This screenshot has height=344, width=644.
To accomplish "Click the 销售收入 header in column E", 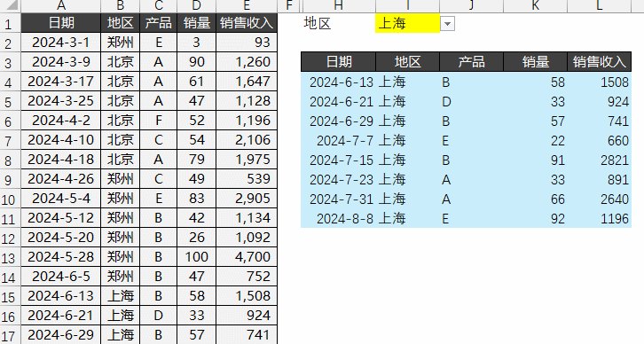I will point(247,23).
